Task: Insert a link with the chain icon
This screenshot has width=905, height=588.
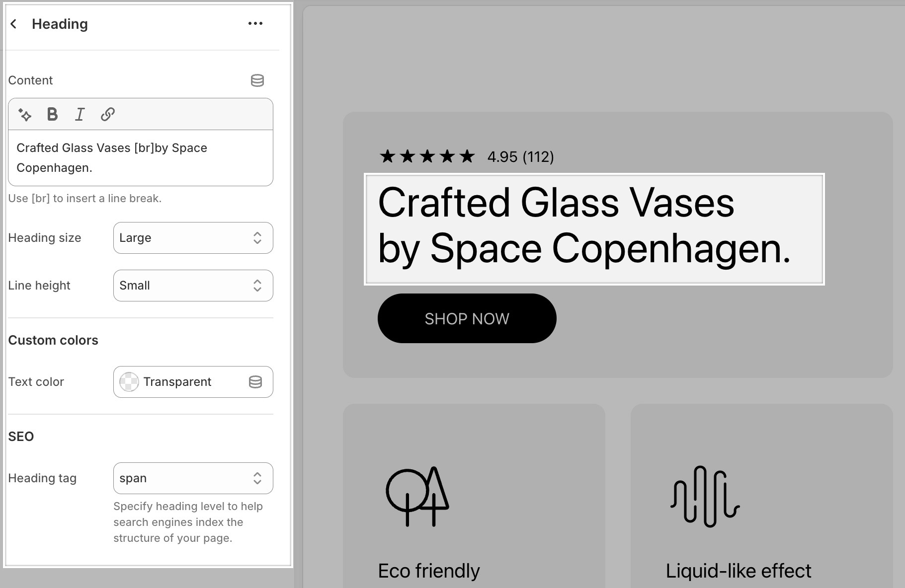Action: pos(108,114)
